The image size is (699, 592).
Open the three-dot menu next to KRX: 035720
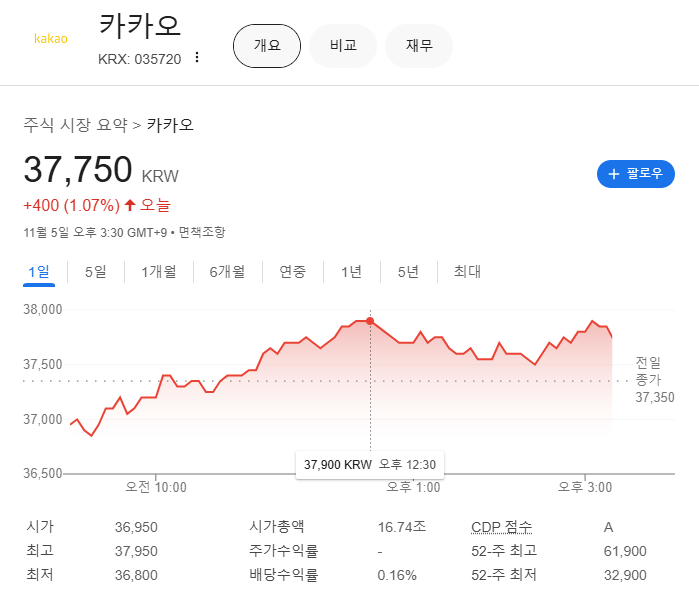pos(197,58)
